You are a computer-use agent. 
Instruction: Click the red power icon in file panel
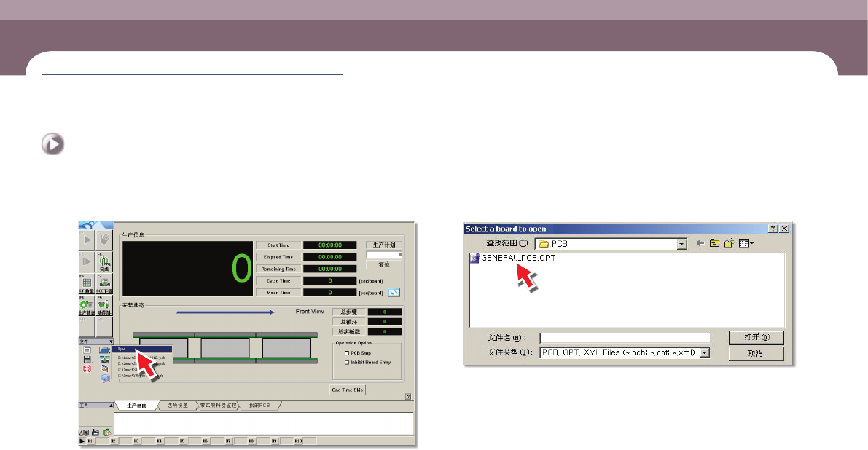point(87,368)
